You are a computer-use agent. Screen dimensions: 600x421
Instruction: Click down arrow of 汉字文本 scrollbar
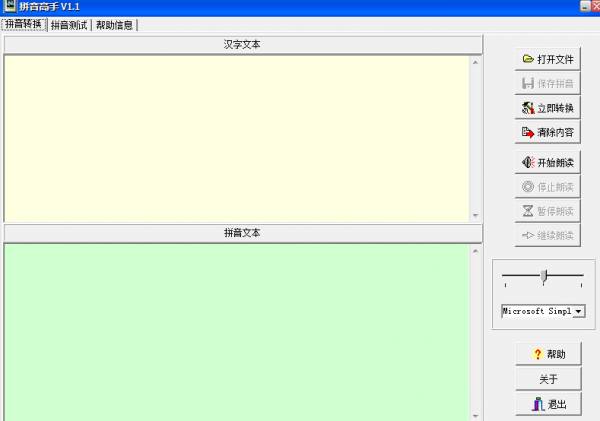point(476,215)
